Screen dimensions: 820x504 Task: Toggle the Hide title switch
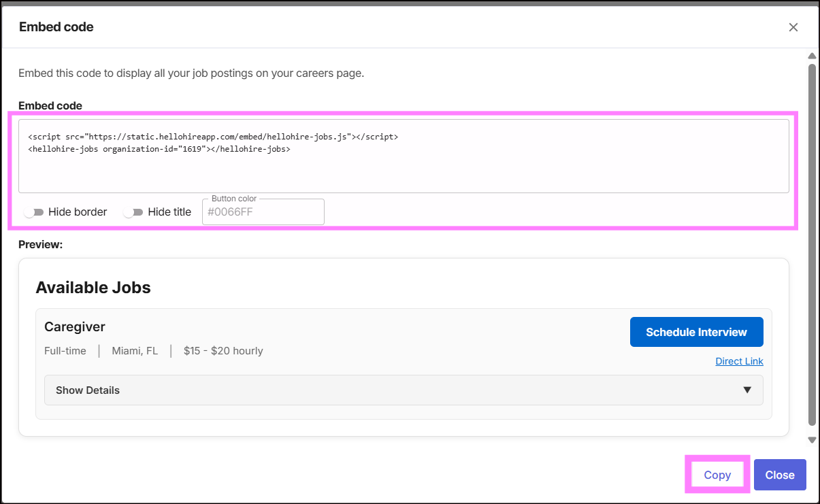pyautogui.click(x=133, y=212)
